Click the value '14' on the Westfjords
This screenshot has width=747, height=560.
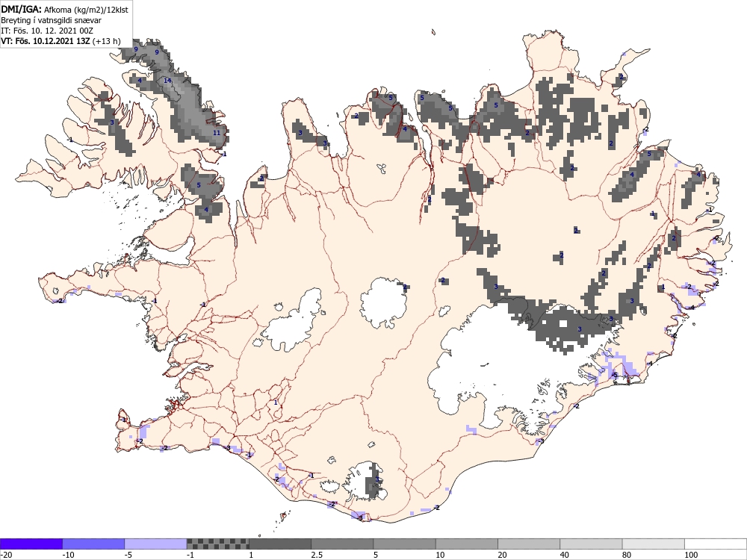point(167,81)
